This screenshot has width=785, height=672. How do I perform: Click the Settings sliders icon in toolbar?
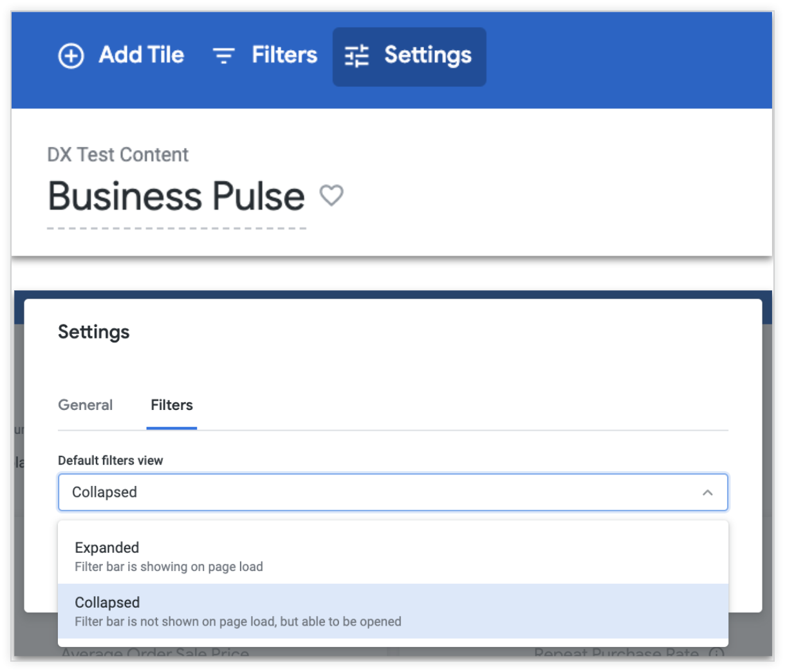[356, 56]
